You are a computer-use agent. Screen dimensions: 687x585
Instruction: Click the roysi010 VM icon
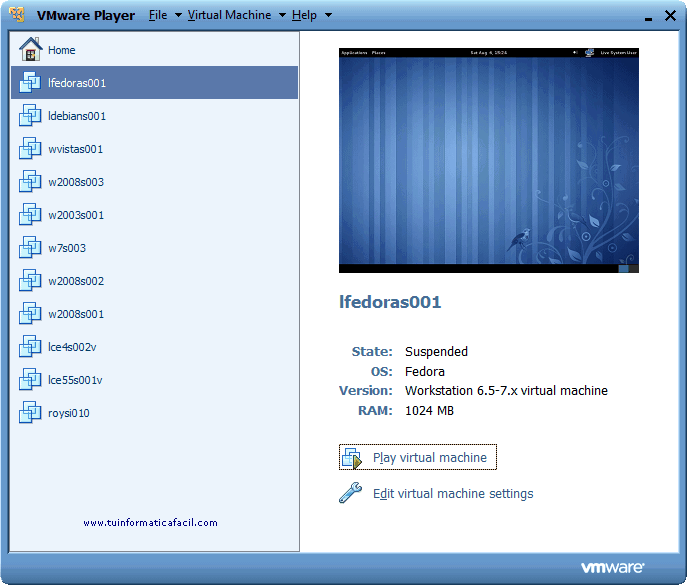click(30, 412)
